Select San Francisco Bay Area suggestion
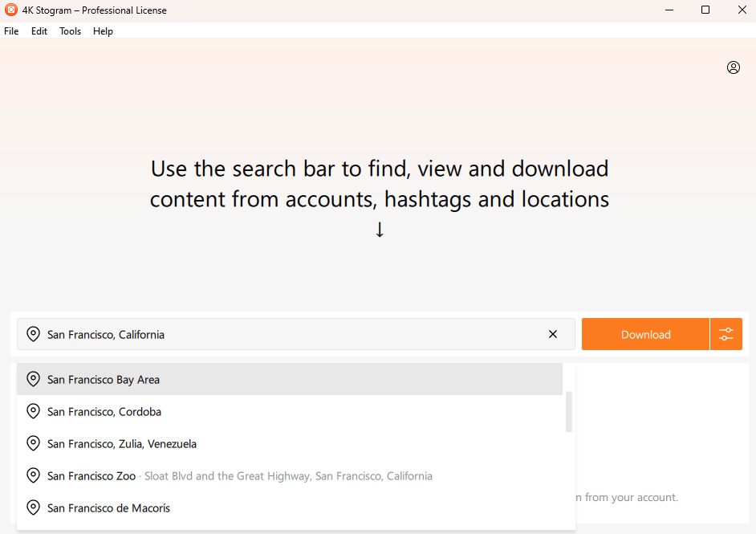The width and height of the screenshot is (756, 534). pos(289,379)
